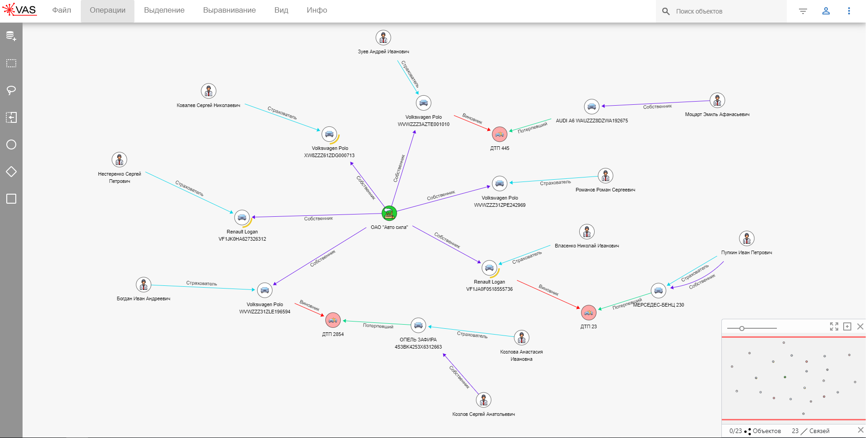
Task: Select person node Богдан Иван Андреевич
Action: click(143, 285)
